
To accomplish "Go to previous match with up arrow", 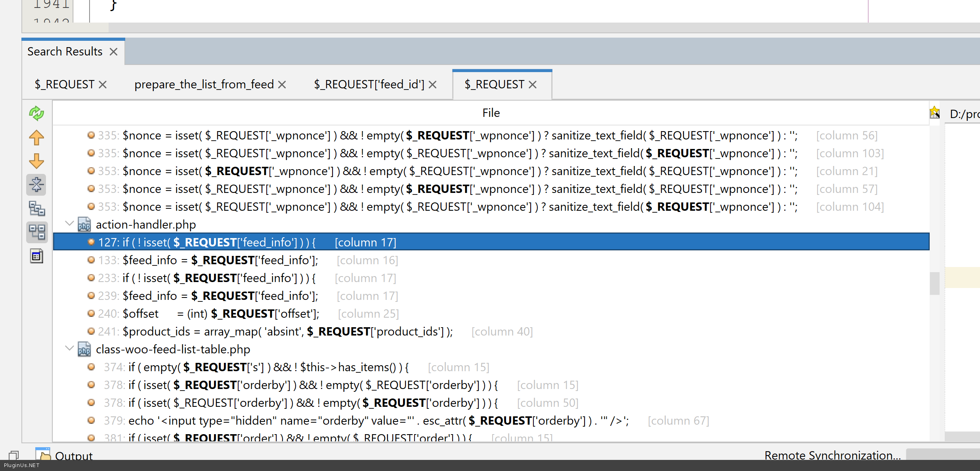I will (36, 137).
